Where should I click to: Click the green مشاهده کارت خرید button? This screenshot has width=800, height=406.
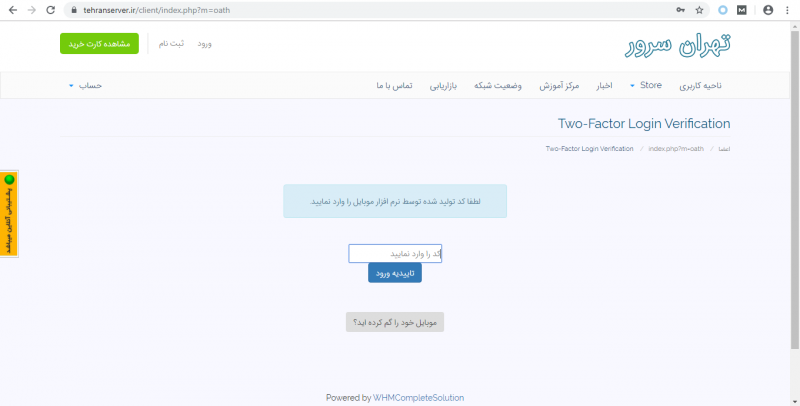tap(99, 44)
